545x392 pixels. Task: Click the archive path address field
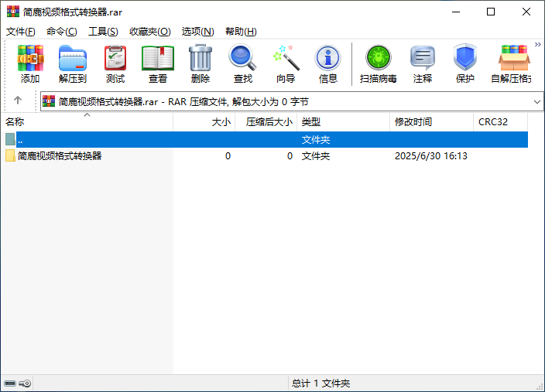[x=292, y=102]
